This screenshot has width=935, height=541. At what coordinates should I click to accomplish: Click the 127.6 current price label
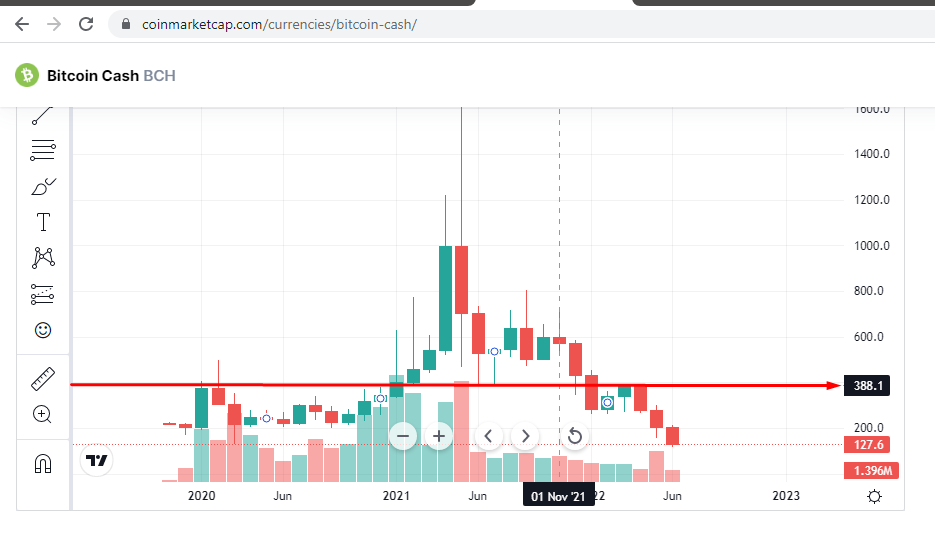(x=867, y=444)
